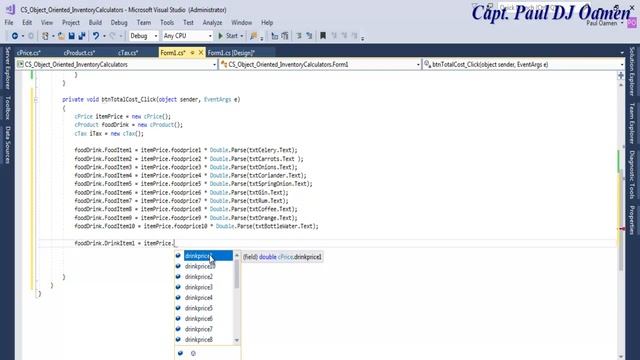The height and width of the screenshot is (360, 640).
Task: Select drinkprice7 in IntelliSense list
Action: pyautogui.click(x=204, y=329)
